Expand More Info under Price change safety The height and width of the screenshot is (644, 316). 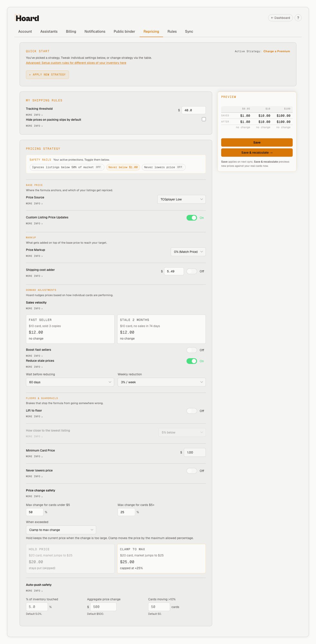coord(34,497)
